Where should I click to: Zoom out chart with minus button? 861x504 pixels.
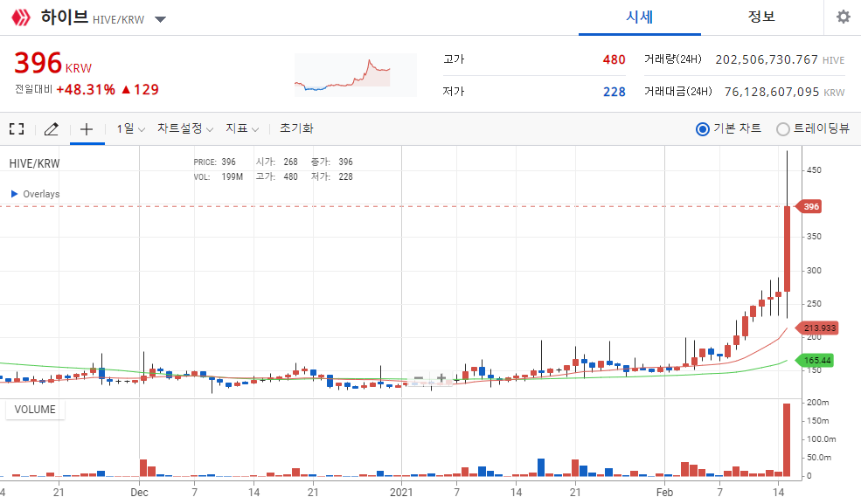tap(419, 378)
